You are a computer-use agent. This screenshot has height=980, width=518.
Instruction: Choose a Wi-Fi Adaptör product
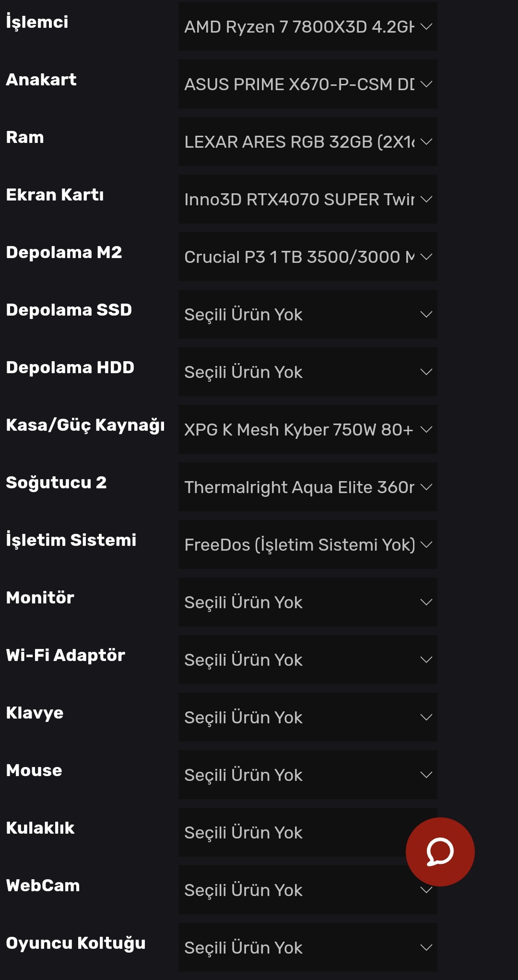(307, 660)
